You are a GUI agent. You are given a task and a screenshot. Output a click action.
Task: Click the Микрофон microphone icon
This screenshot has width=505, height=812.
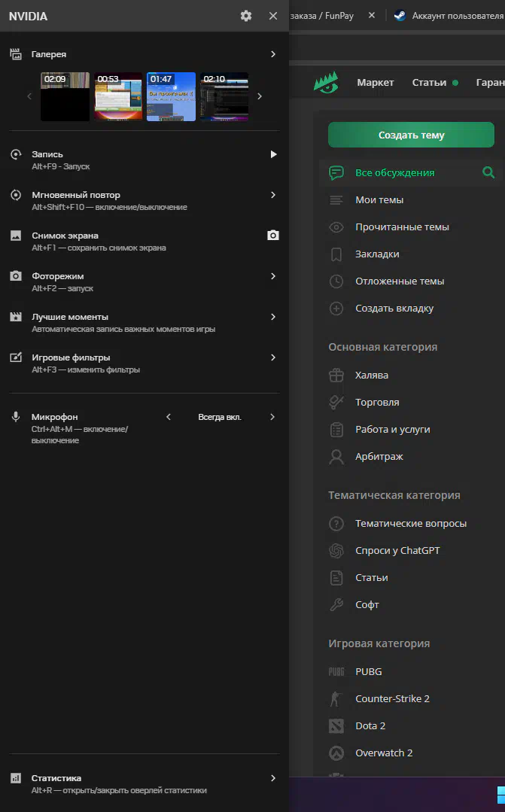(16, 417)
